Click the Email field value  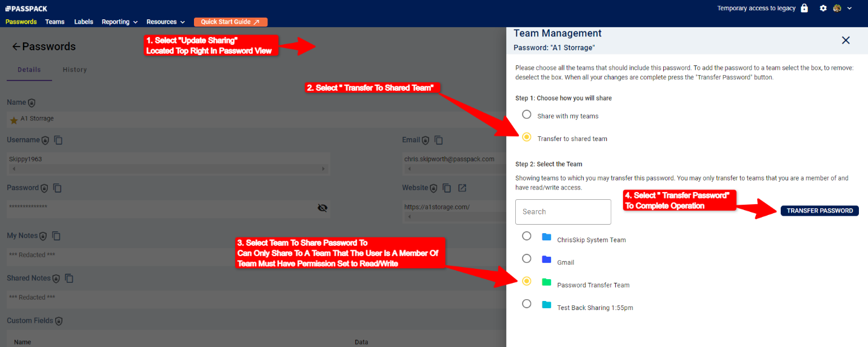tap(453, 159)
